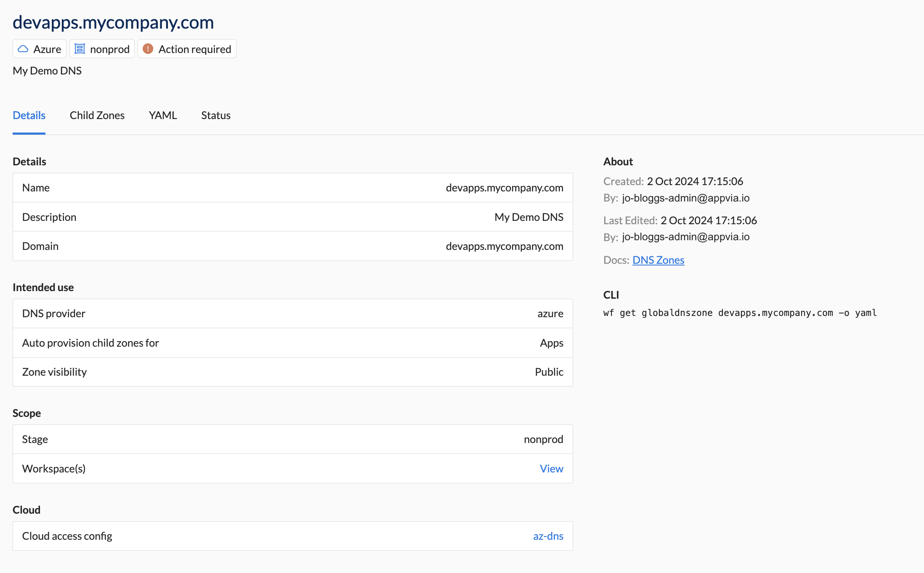Open the YAML tab

pyautogui.click(x=163, y=115)
